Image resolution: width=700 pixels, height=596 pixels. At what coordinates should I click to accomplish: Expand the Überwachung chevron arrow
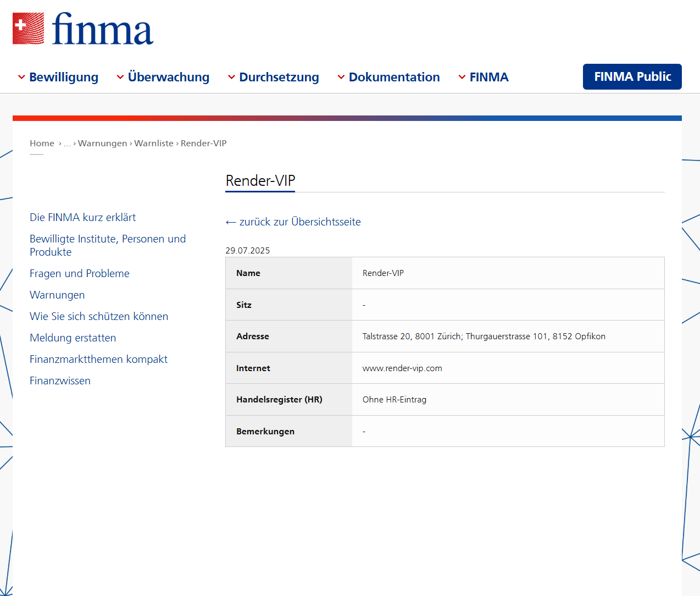(x=120, y=78)
